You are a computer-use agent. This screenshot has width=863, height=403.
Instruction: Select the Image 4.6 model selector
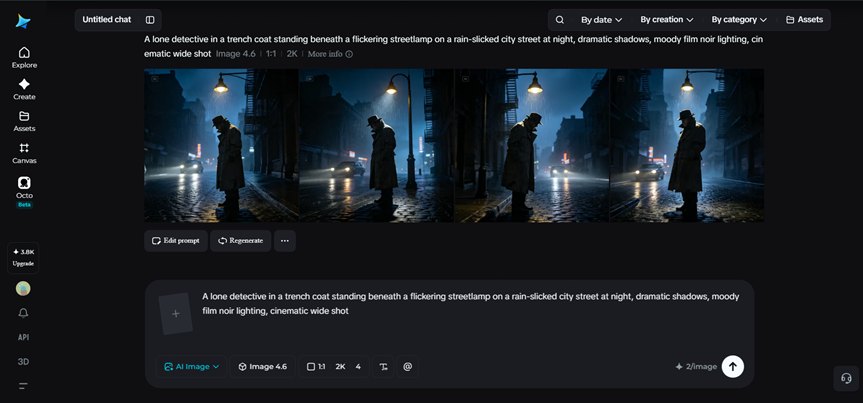(x=262, y=367)
